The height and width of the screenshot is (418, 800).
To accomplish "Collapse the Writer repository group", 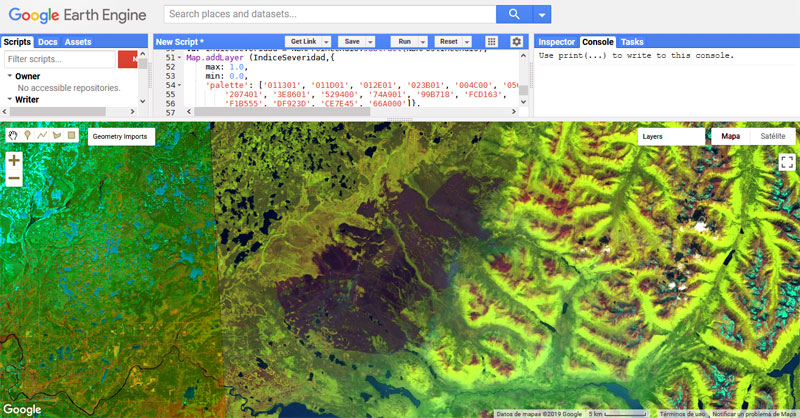I will (10, 99).
